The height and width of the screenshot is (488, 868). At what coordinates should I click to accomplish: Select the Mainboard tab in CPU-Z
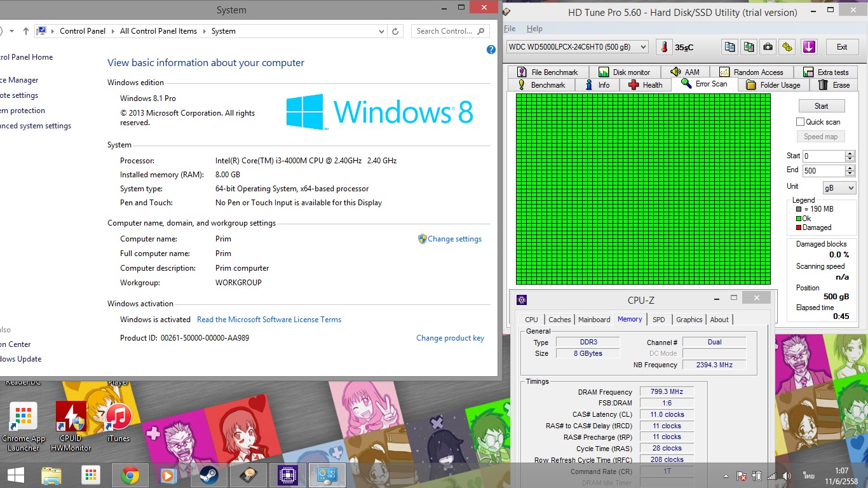click(594, 320)
